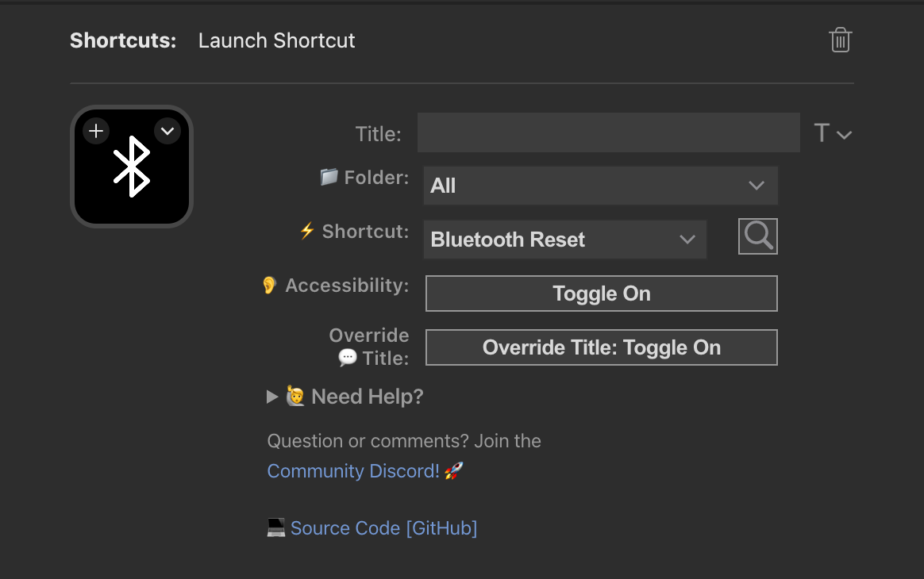Click the Title text input field
Image resolution: width=924 pixels, height=579 pixels.
point(608,132)
